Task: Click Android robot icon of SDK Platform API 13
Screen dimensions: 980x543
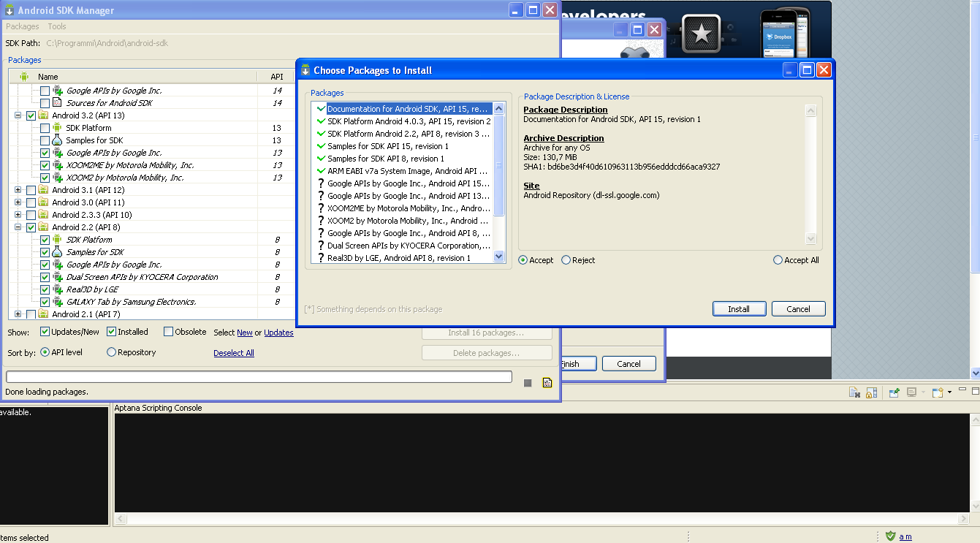Action: pyautogui.click(x=58, y=128)
